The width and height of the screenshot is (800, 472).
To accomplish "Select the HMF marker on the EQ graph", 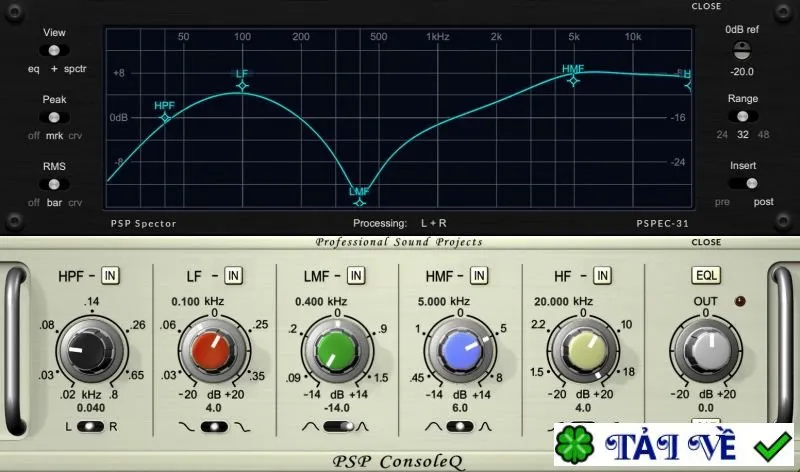I will [x=573, y=81].
